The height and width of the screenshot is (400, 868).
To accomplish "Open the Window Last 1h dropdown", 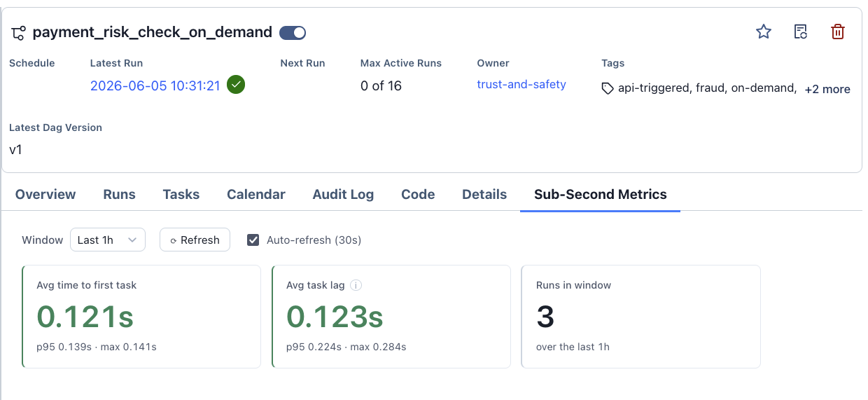I will tap(108, 240).
